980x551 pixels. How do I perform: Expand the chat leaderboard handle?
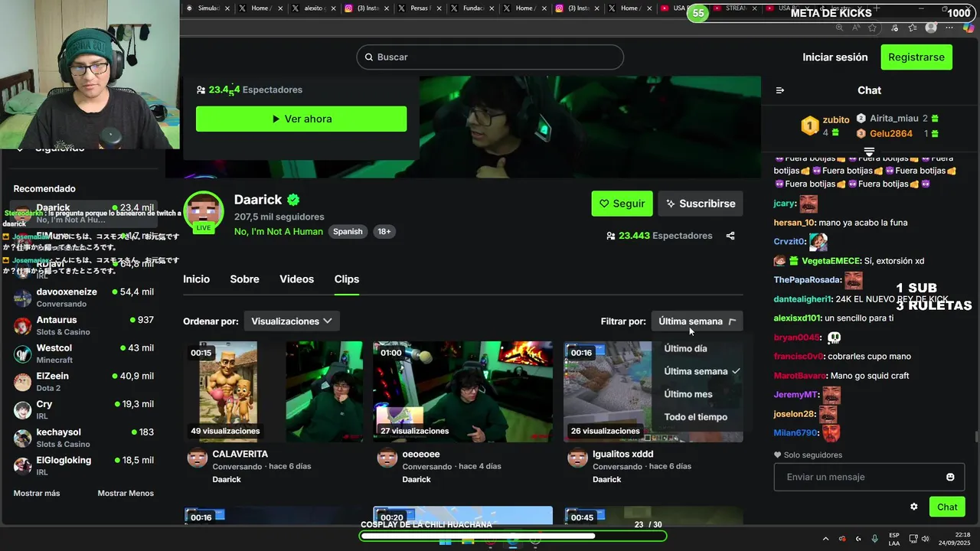pos(869,152)
